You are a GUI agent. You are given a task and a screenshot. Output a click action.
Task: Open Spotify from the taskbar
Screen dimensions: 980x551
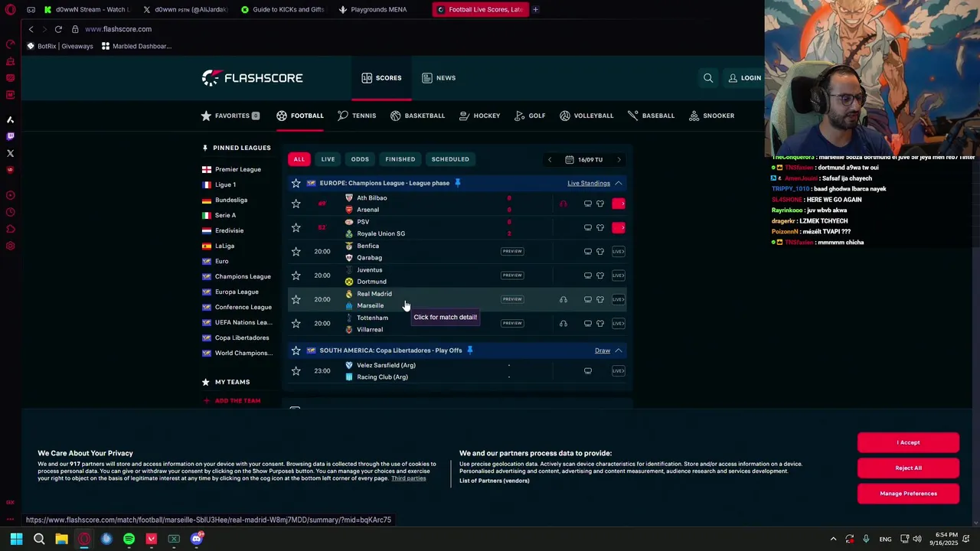[129, 539]
